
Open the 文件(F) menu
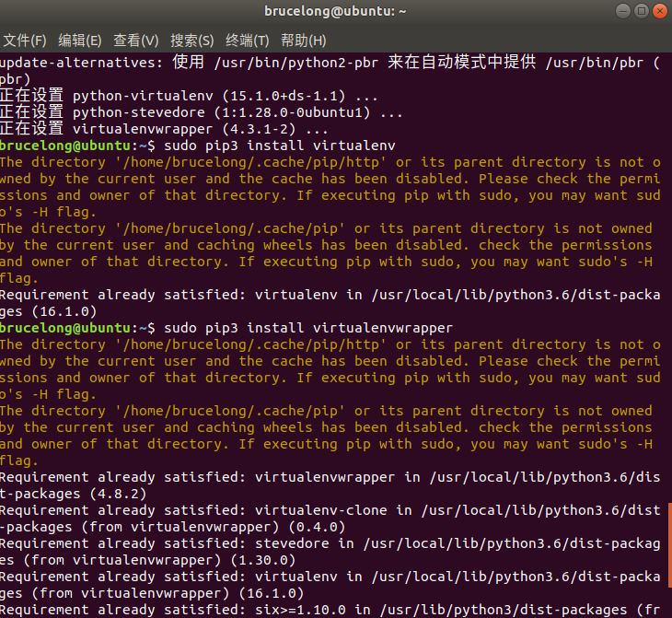[x=25, y=41]
